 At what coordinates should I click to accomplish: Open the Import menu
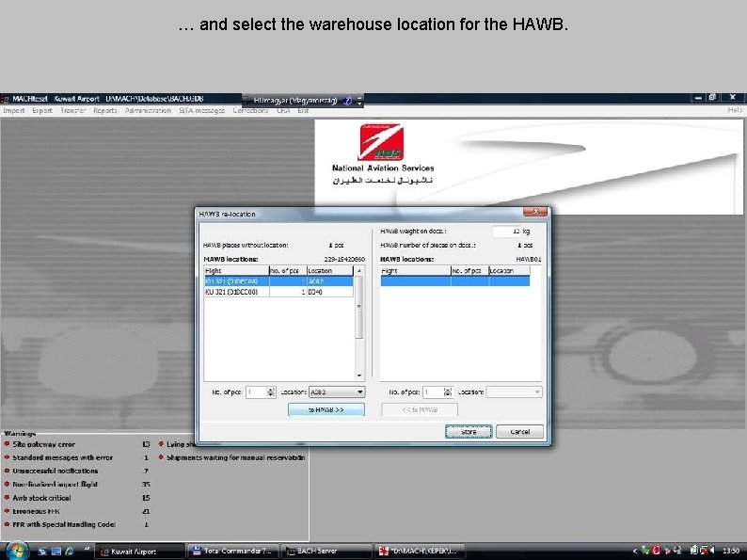pos(14,110)
